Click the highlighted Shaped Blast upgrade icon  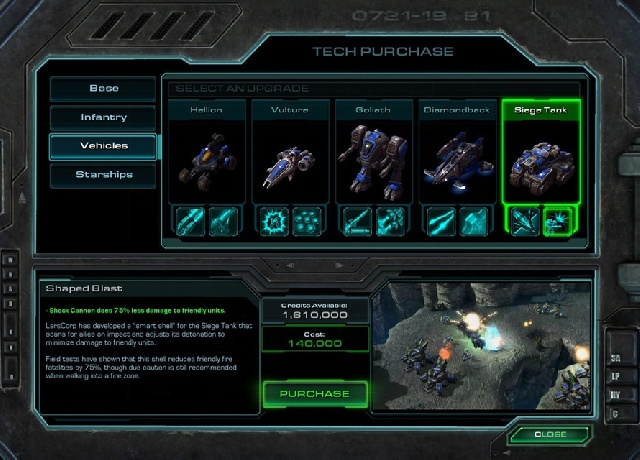pyautogui.click(x=558, y=222)
